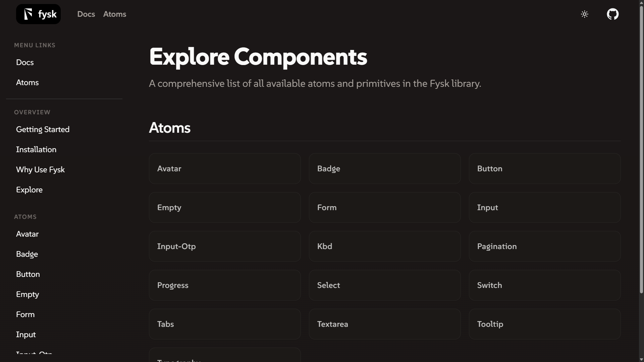Open the Input-Otp component card
Image resolution: width=644 pixels, height=362 pixels.
coord(225,246)
